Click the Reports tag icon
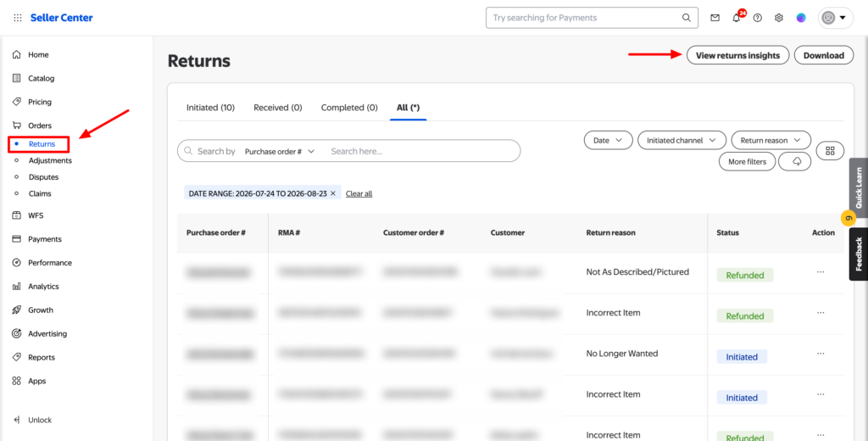Viewport: 868px width, 441px height. [17, 357]
